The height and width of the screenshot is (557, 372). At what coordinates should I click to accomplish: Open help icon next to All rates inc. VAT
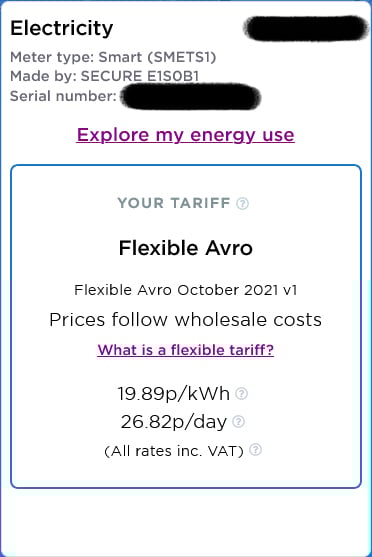coord(255,450)
